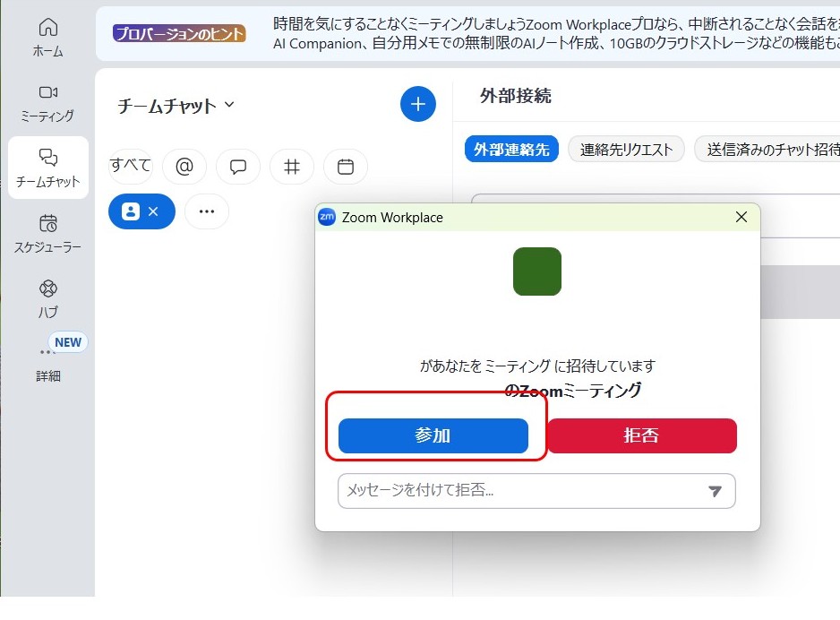This screenshot has width=840, height=620.
Task: Go to the ホーム (Home) sidebar icon
Action: tap(47, 38)
